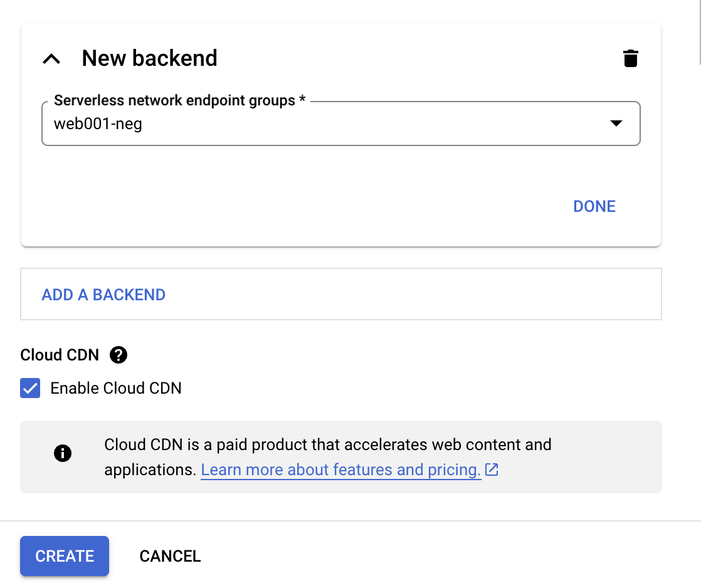Select the web001-neg value in combo box

point(98,123)
